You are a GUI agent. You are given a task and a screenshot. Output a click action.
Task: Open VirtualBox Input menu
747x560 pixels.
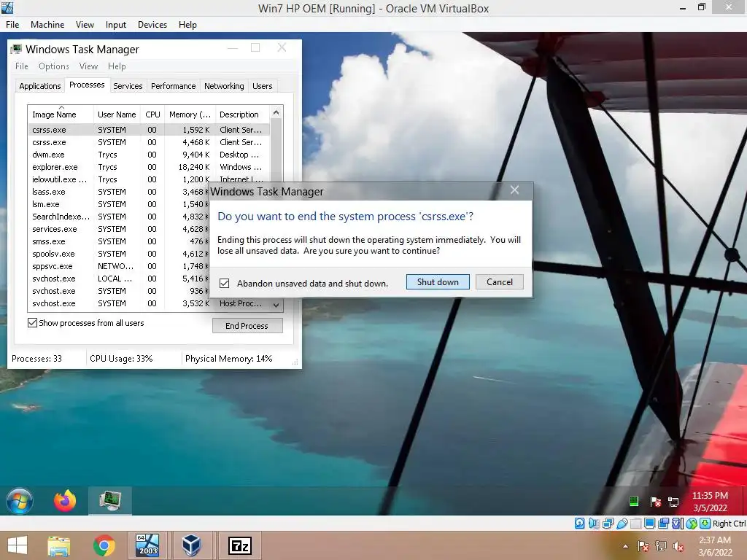click(116, 25)
